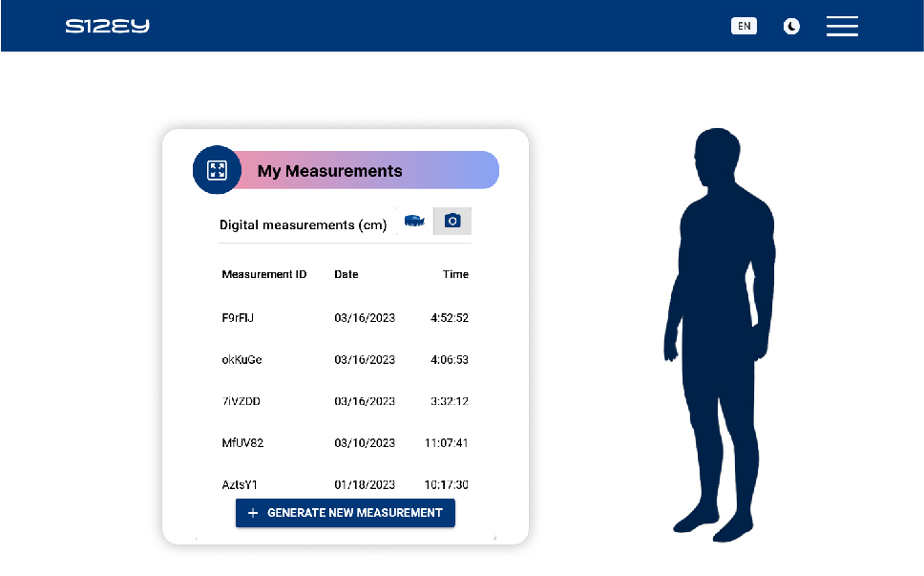Click the time 3:32:12
924x576 pixels.
click(x=450, y=401)
